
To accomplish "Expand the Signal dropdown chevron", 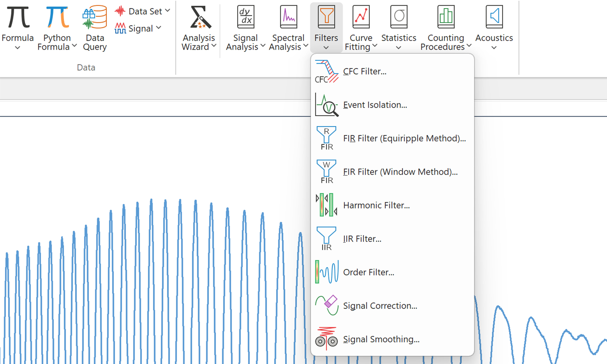I will [159, 27].
